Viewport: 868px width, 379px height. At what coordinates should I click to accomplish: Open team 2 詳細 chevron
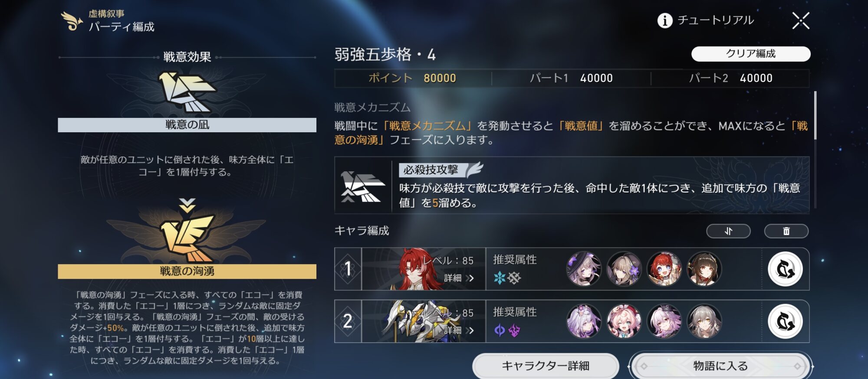click(470, 330)
